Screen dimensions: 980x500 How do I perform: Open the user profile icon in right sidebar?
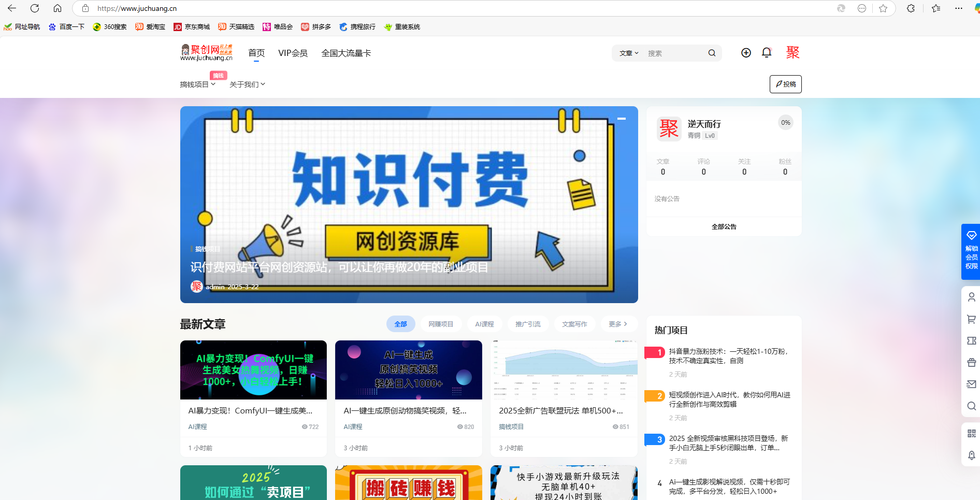click(x=971, y=297)
